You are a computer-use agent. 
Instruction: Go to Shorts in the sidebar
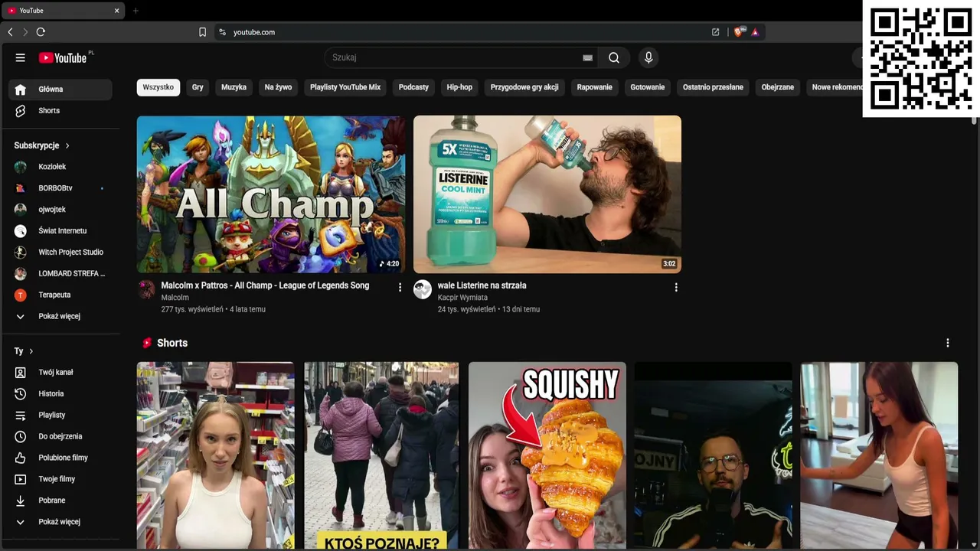(x=60, y=111)
